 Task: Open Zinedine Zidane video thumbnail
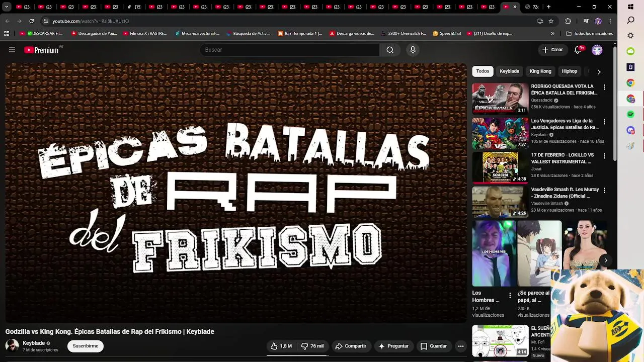pyautogui.click(x=500, y=202)
